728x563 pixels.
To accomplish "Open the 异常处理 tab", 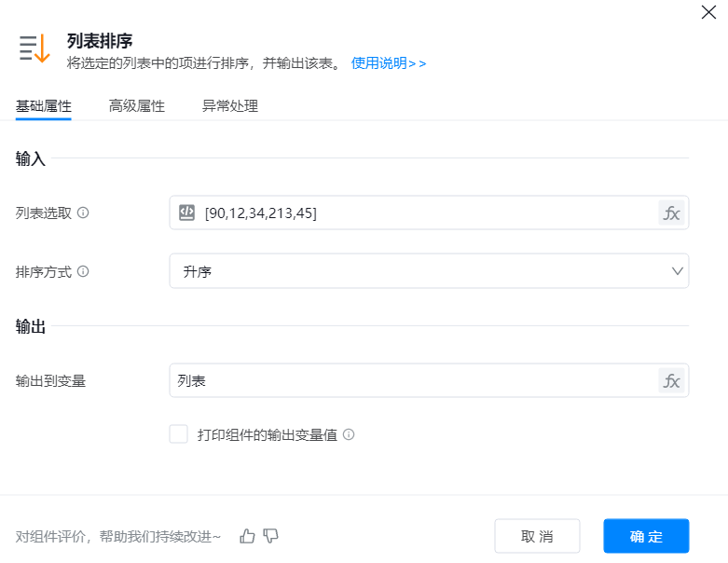I will point(230,106).
